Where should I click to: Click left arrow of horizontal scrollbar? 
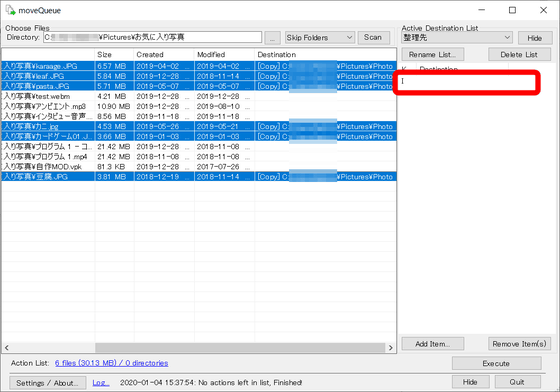[x=6, y=348]
